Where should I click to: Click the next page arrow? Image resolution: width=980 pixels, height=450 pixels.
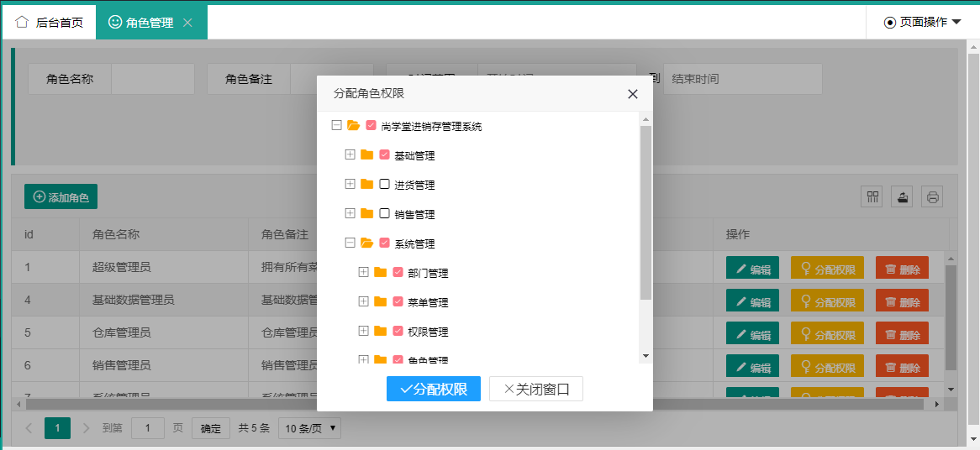[x=87, y=428]
